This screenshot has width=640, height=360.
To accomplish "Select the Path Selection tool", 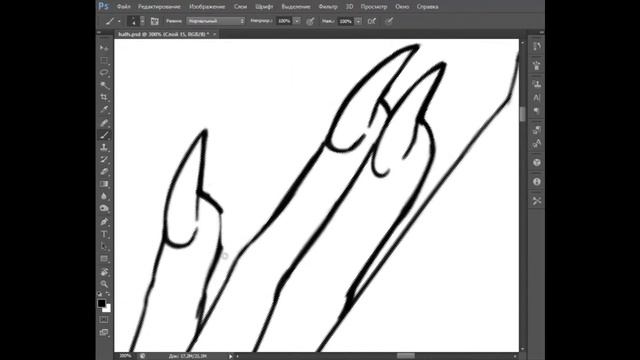I will pos(104,247).
